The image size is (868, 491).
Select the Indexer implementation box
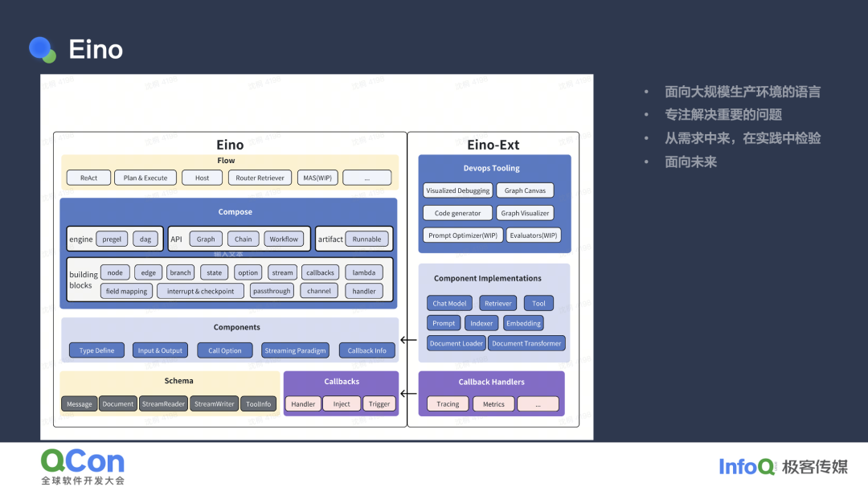tap(481, 323)
